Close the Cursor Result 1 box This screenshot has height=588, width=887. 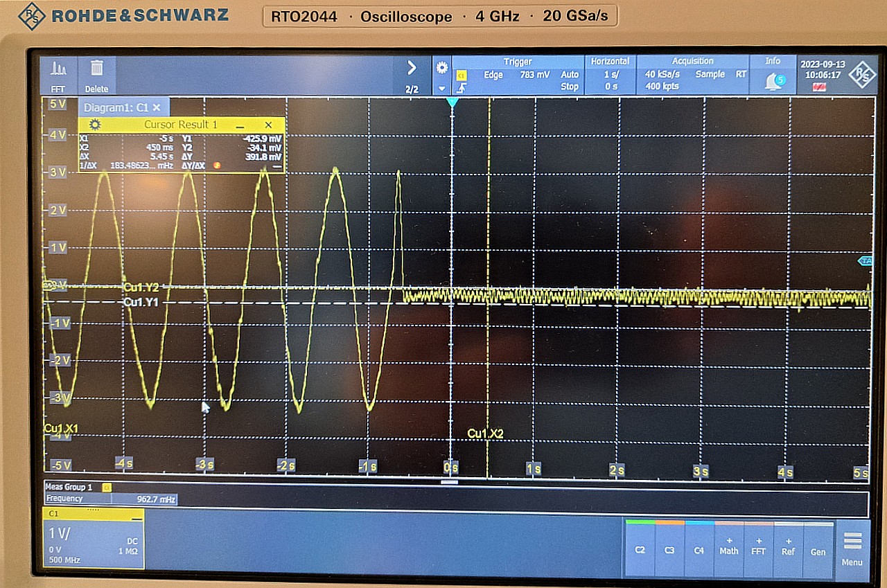pos(269,125)
